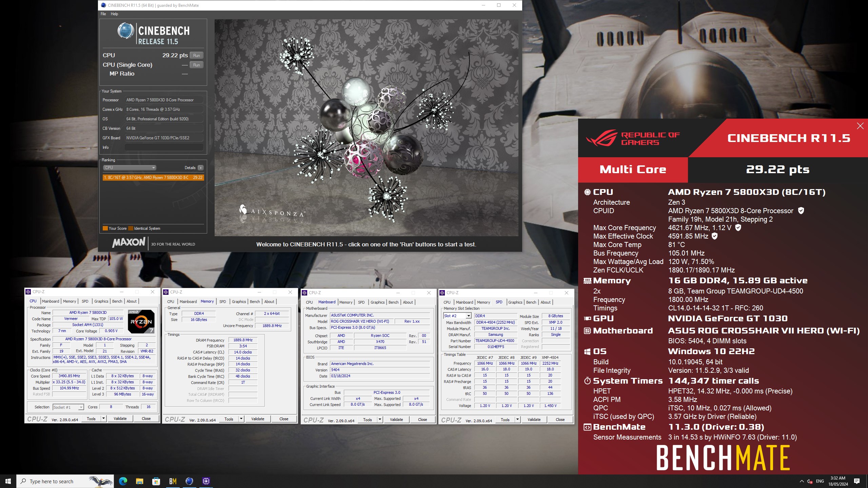Click the multiplier value x 33.25 in CPU-Z
This screenshot has height=488, width=868.
69,382
